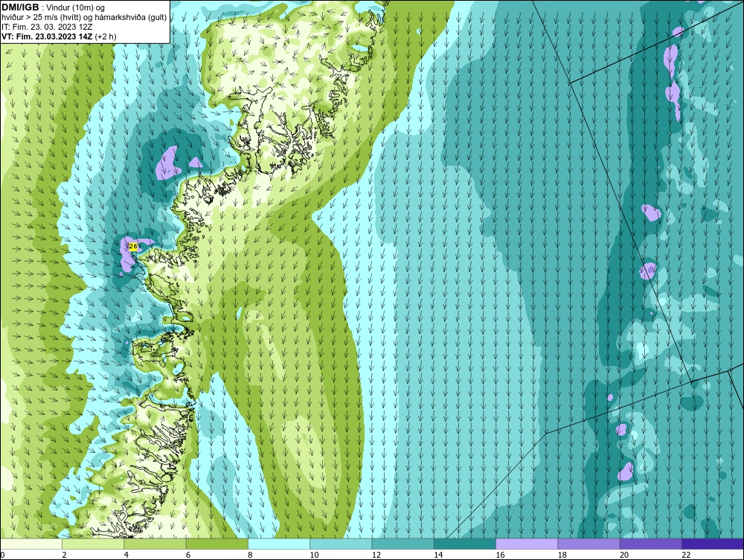The width and height of the screenshot is (744, 560).
Task: Click the scale number 18
Action: tap(562, 556)
